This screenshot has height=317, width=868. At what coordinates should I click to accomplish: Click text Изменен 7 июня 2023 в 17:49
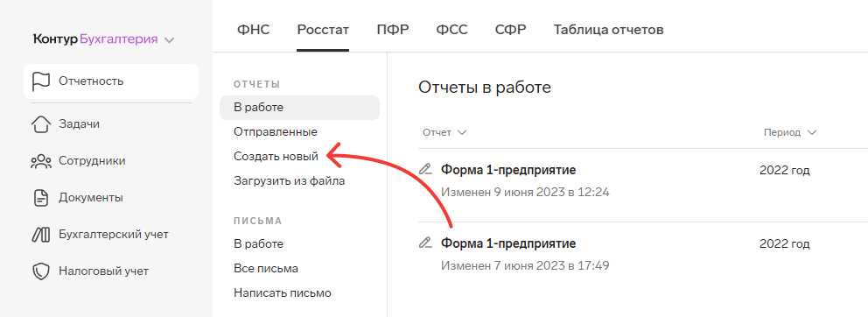525,265
